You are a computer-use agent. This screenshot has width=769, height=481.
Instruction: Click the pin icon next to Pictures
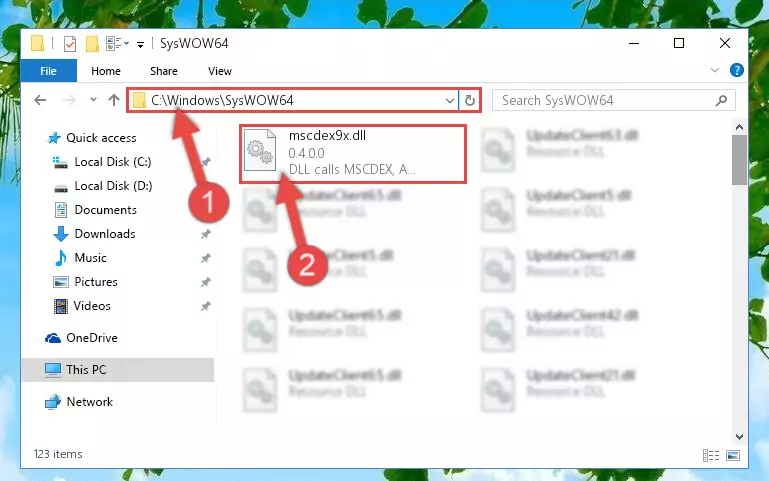(x=205, y=282)
